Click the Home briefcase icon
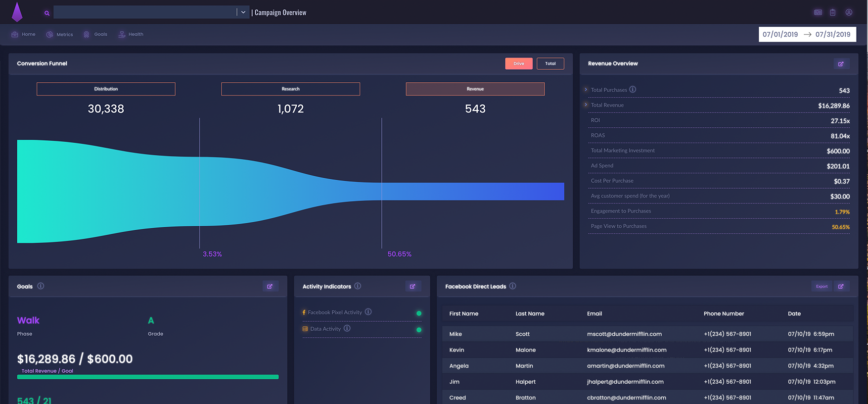Image resolution: width=868 pixels, height=404 pixels. click(x=15, y=34)
